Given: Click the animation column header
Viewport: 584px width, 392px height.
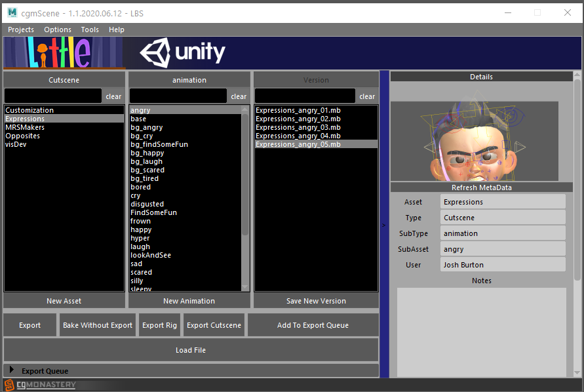Looking at the screenshot, I should coord(189,80).
